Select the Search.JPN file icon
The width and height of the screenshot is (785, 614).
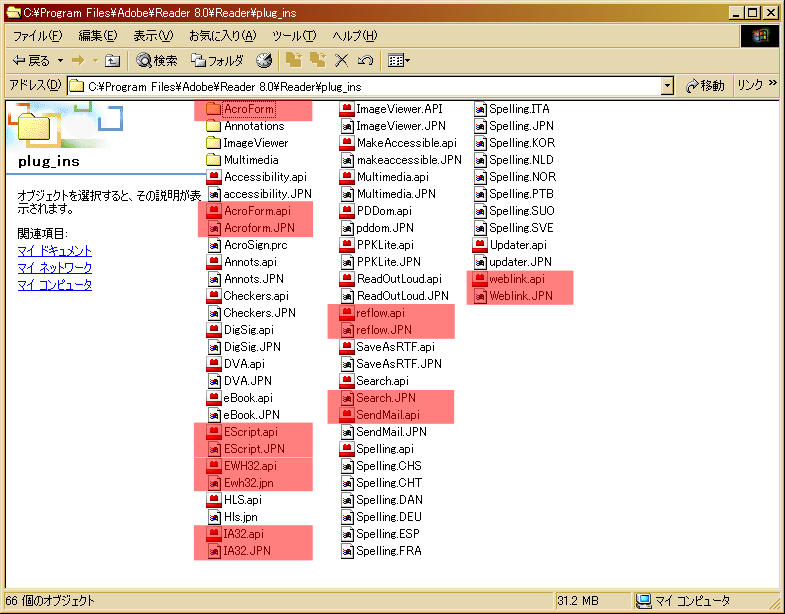click(x=347, y=398)
